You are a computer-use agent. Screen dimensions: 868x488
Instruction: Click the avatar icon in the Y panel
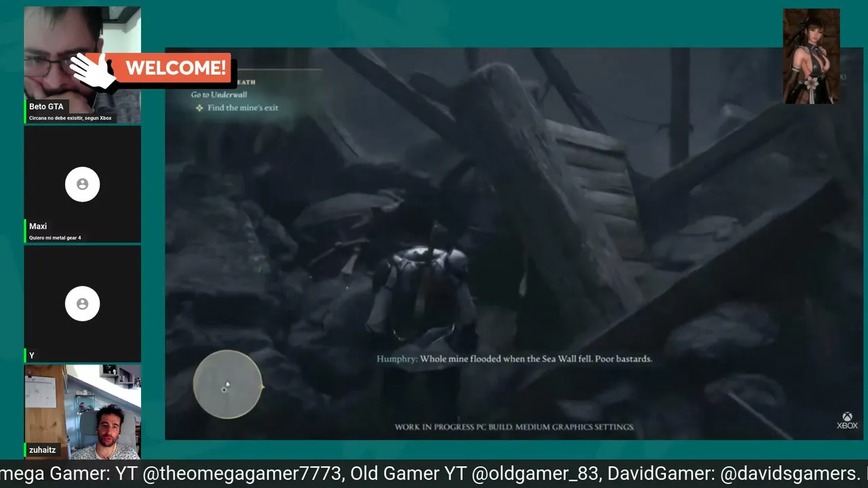82,304
